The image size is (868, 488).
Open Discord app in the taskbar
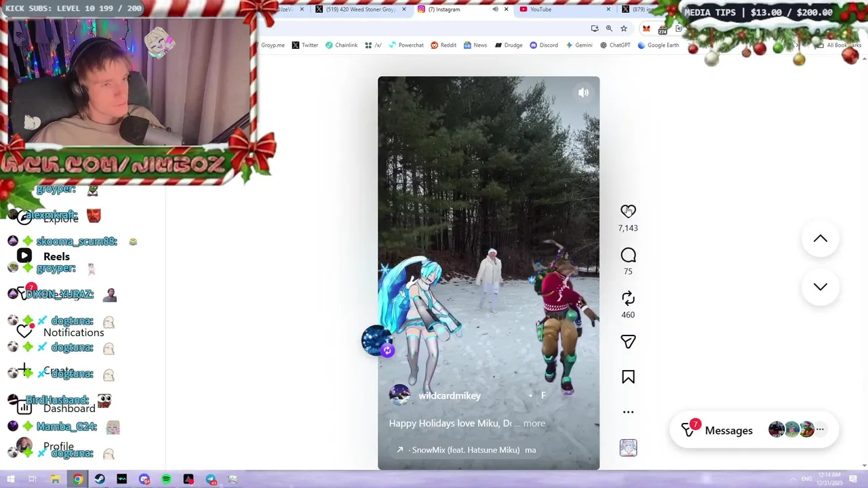[x=144, y=479]
